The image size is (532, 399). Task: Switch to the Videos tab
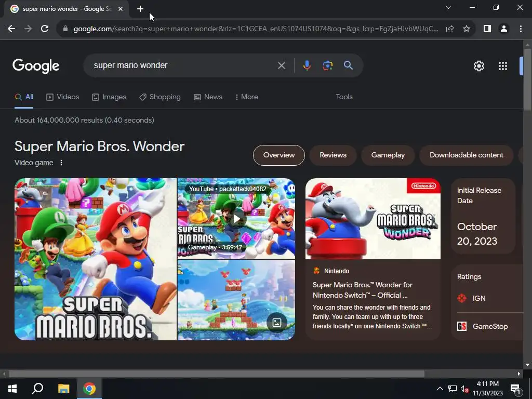62,97
